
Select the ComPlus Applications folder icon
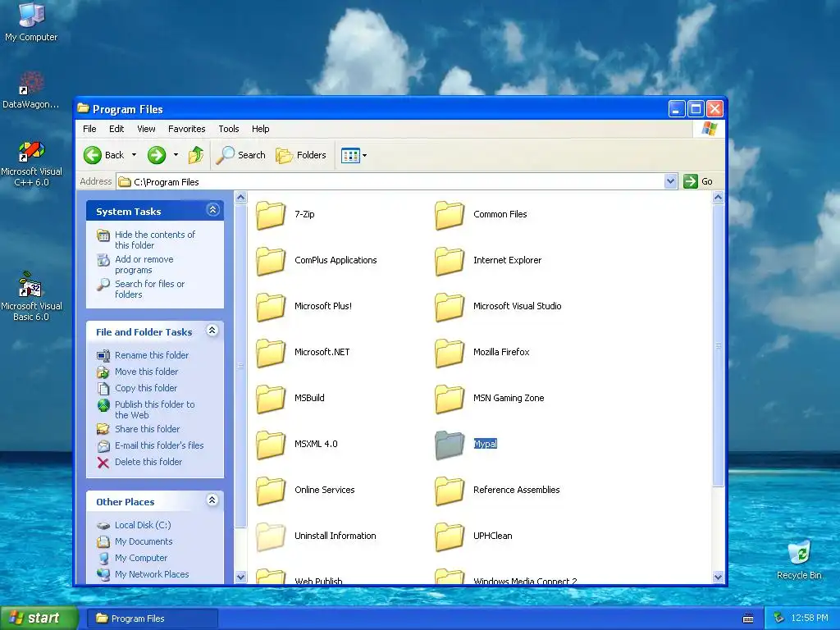[271, 260]
